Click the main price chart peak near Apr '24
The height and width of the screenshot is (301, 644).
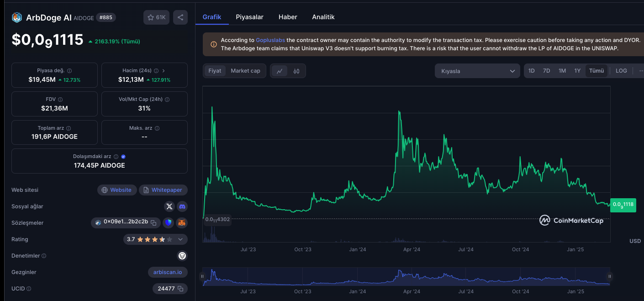[399, 111]
